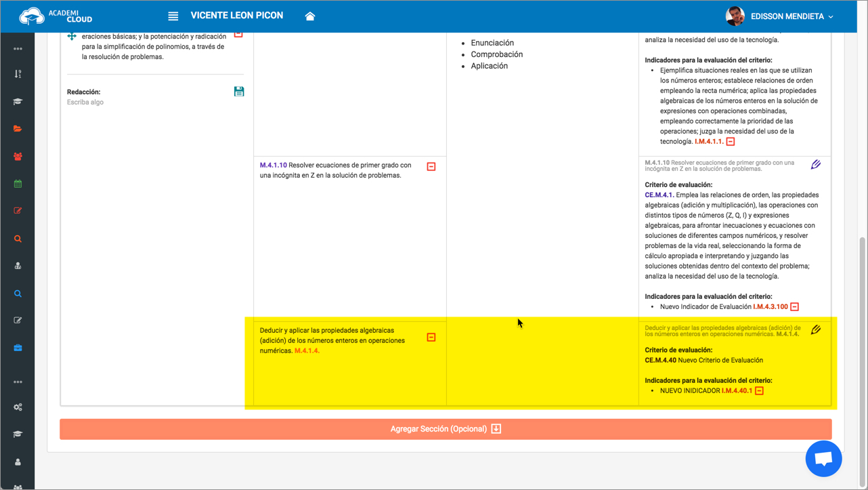
Task: Click the move cross-arrows handle icon
Action: point(72,36)
